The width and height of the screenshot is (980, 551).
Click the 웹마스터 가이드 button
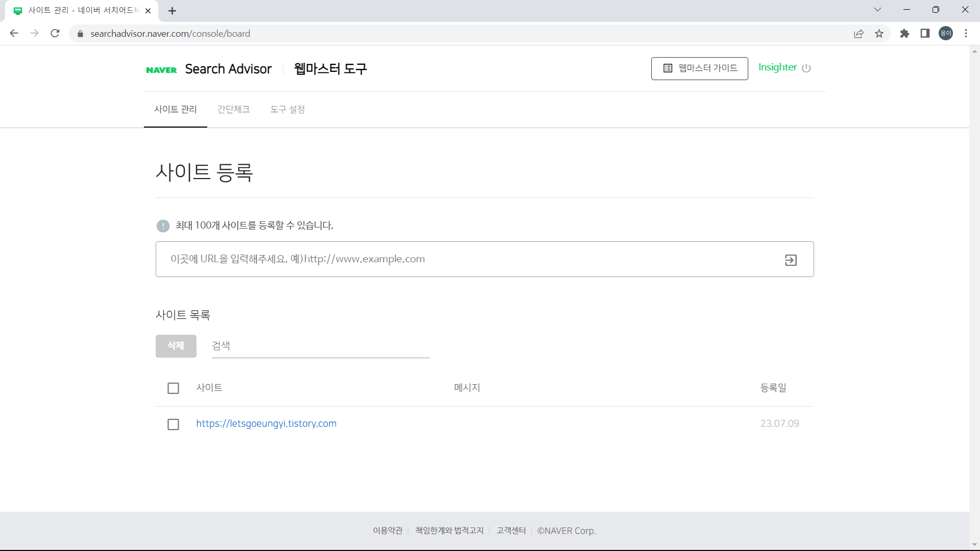(x=699, y=68)
